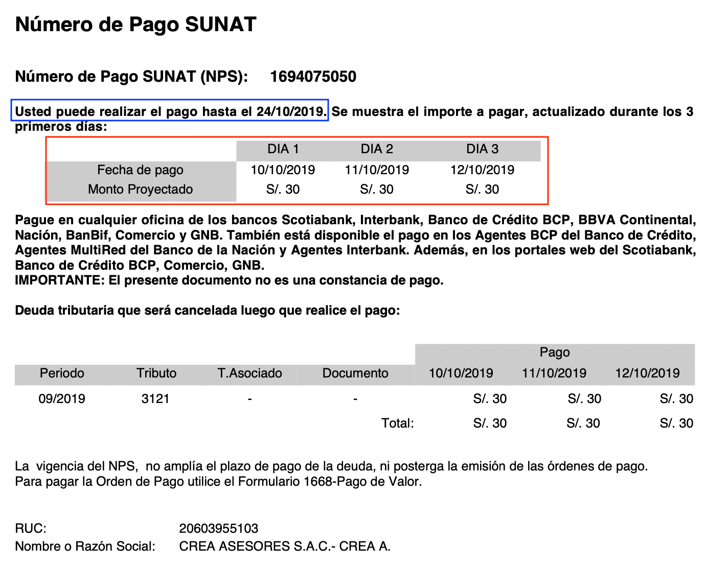Click the title 'Número de Pago SUNAT'
The image size is (728, 568).
[135, 25]
